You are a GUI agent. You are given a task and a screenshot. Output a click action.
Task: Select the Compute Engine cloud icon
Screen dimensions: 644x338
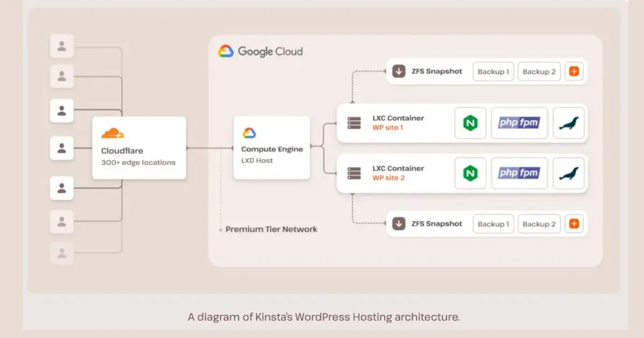point(248,133)
